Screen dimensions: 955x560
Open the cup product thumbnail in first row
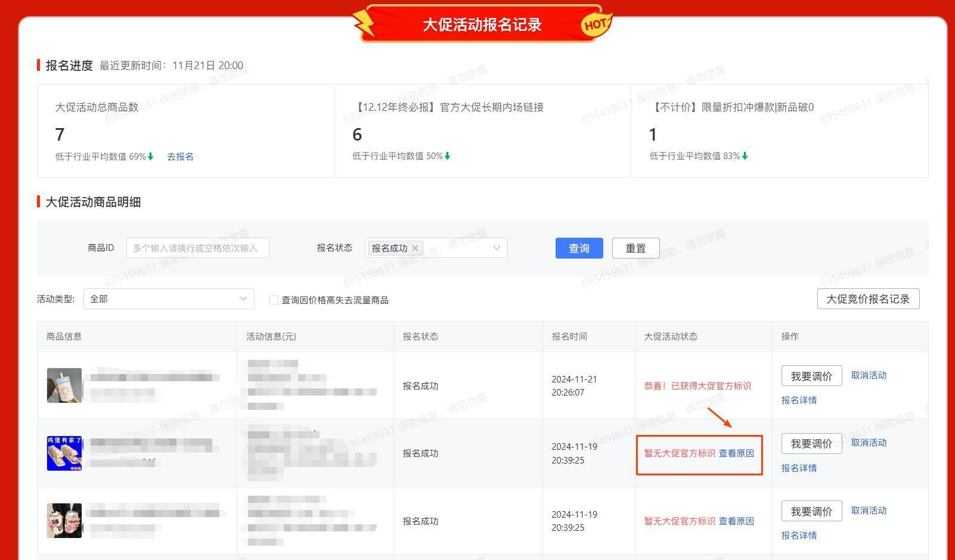click(x=64, y=385)
